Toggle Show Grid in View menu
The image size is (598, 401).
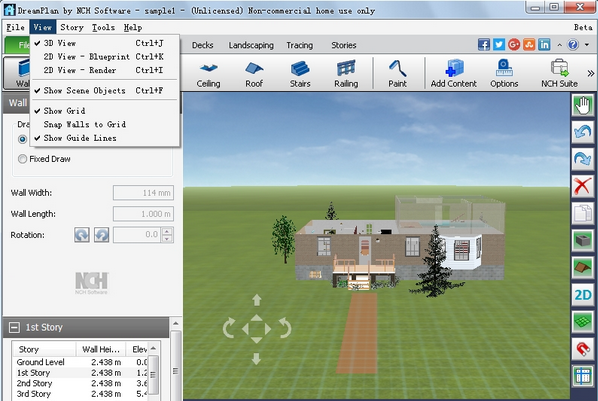click(x=104, y=111)
